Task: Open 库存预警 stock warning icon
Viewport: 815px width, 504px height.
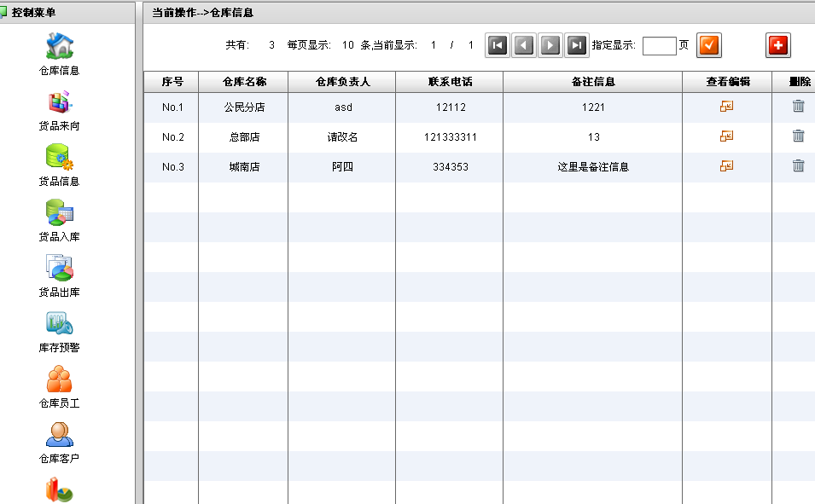Action: [59, 323]
